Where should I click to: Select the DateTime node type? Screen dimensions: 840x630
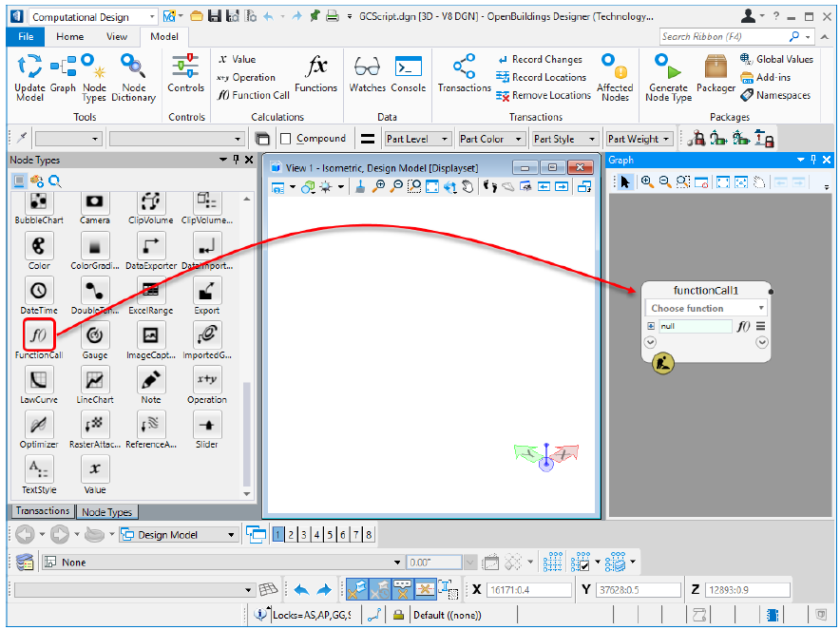39,296
